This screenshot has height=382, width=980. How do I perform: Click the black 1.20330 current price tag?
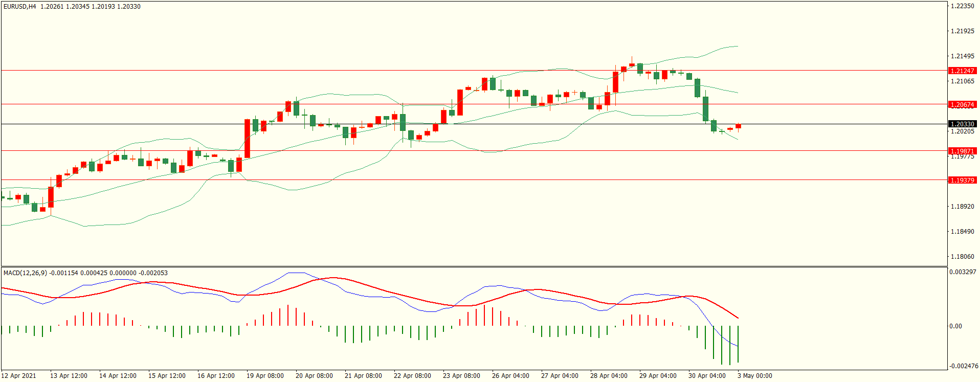pos(962,124)
